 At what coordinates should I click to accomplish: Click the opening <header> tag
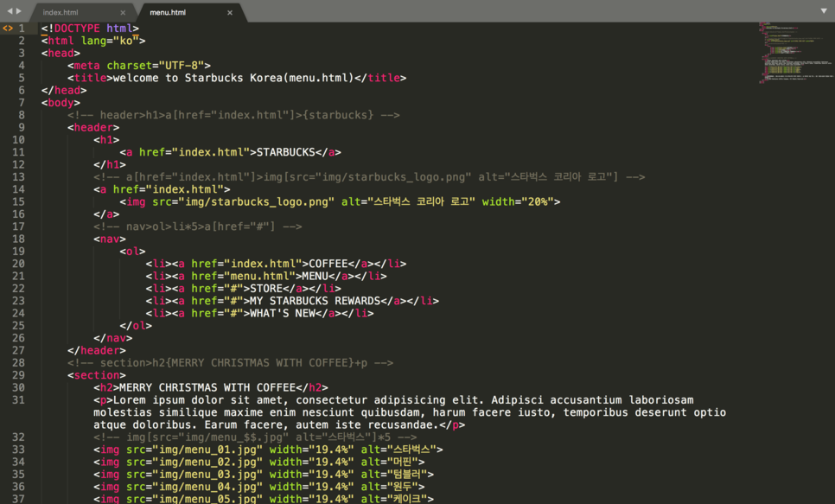pyautogui.click(x=93, y=127)
